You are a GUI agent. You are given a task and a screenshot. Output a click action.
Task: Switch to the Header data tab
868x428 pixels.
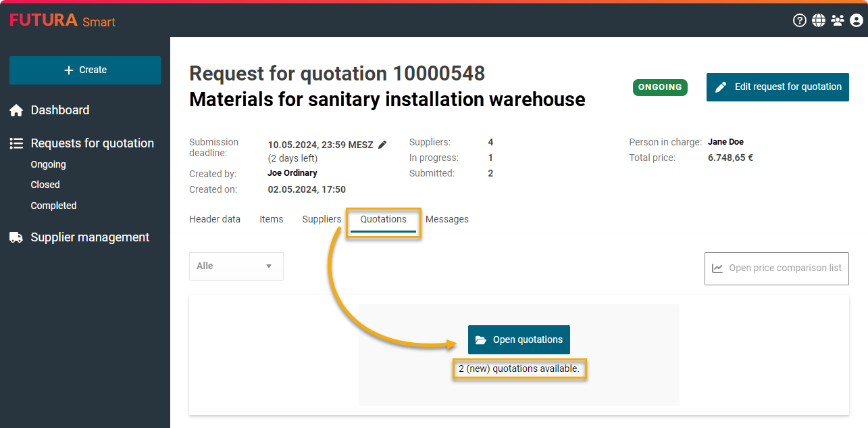215,219
